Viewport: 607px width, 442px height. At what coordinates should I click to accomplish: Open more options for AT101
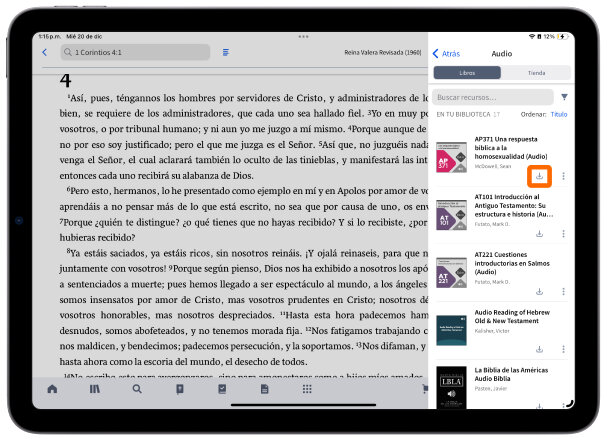pyautogui.click(x=563, y=234)
